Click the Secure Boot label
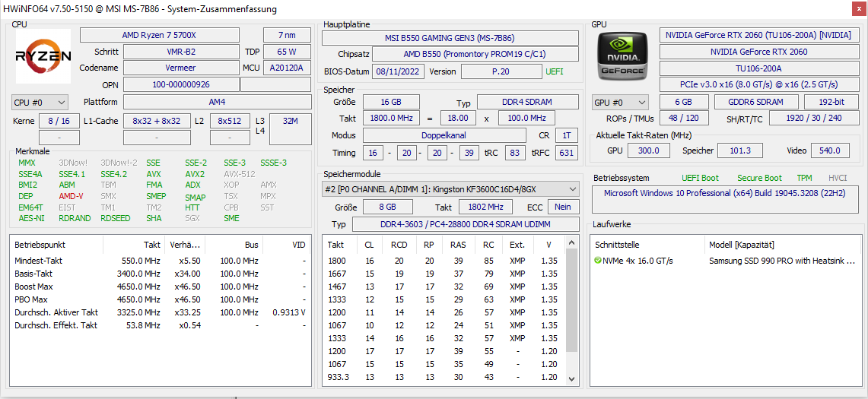 coord(759,178)
